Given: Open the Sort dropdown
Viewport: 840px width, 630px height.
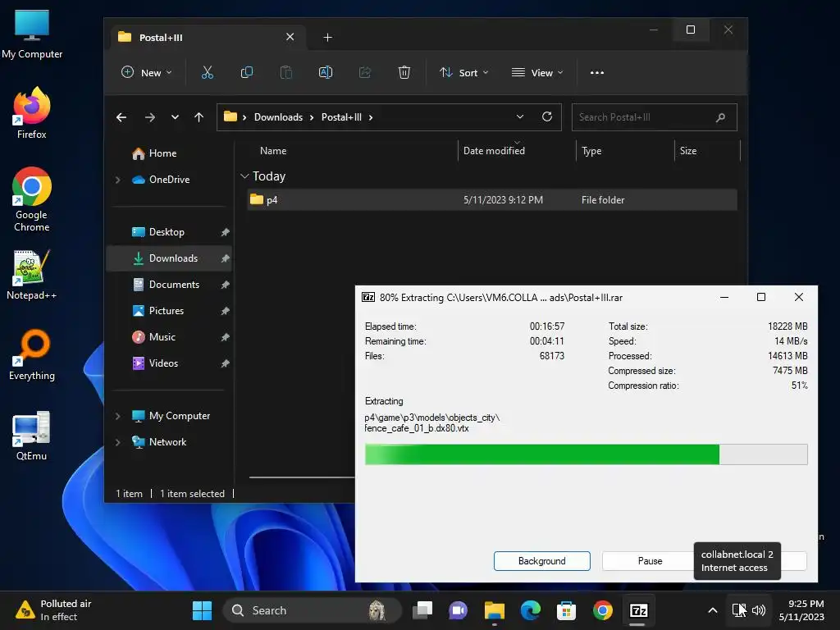Looking at the screenshot, I should pos(464,72).
